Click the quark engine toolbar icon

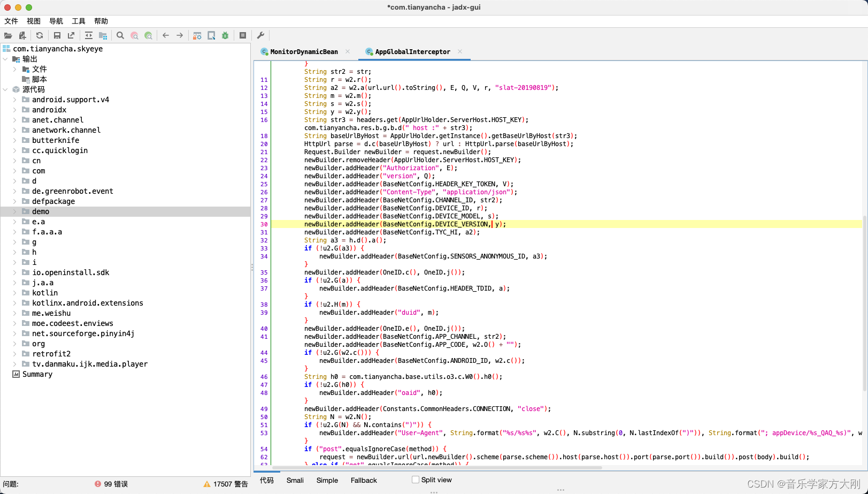[211, 35]
